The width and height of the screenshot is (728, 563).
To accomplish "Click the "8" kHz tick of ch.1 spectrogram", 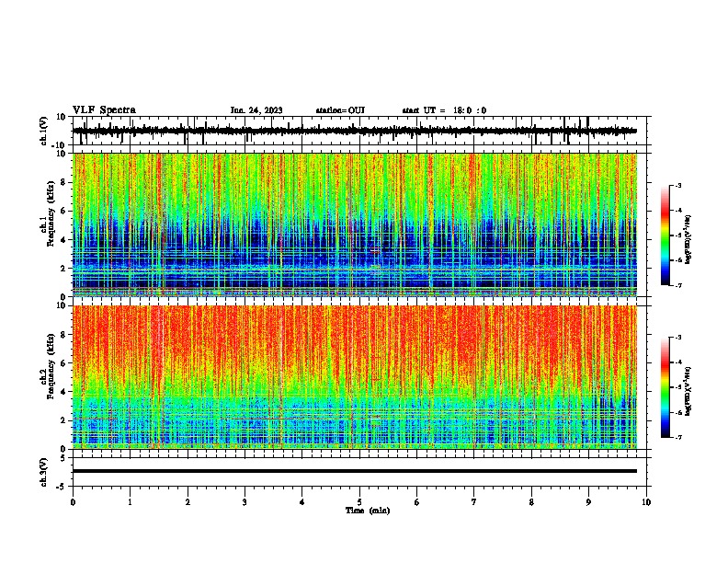I will click(x=63, y=182).
